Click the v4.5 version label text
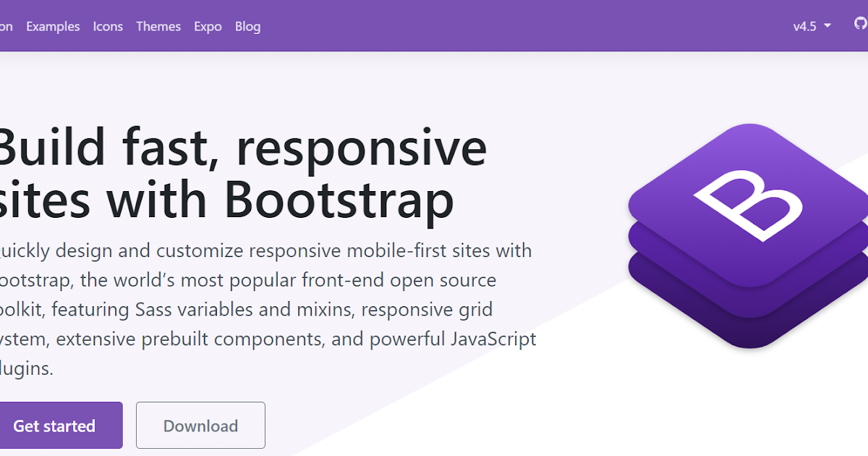Image resolution: width=868 pixels, height=456 pixels. point(804,25)
